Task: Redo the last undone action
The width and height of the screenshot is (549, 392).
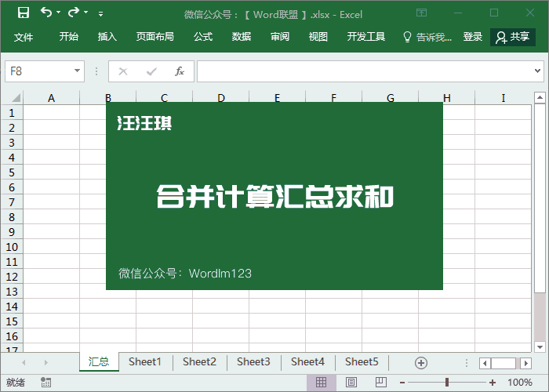Action: tap(74, 13)
